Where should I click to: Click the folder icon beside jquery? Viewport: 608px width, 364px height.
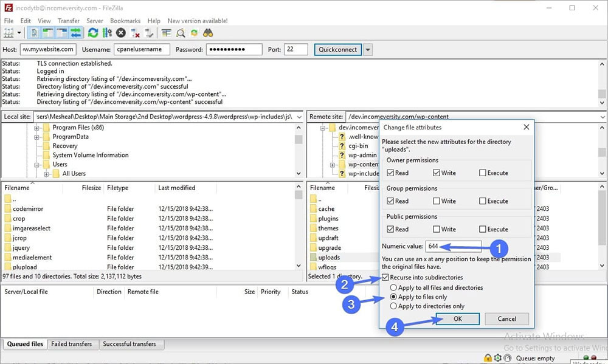point(8,248)
